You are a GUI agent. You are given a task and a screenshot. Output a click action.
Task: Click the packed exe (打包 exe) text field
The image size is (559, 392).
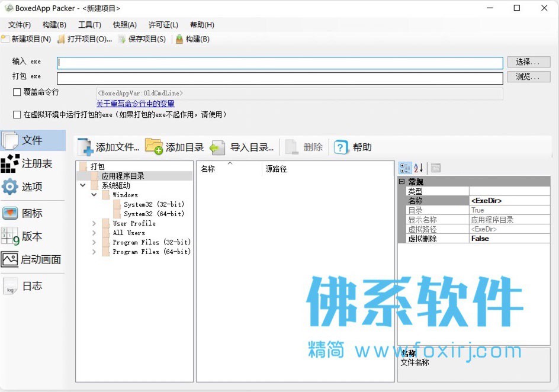pyautogui.click(x=280, y=78)
